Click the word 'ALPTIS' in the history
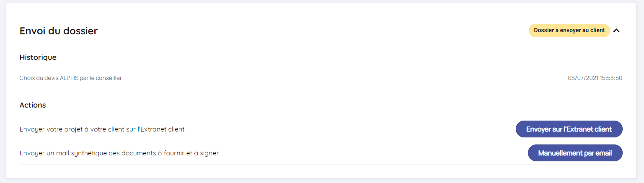 click(x=68, y=78)
